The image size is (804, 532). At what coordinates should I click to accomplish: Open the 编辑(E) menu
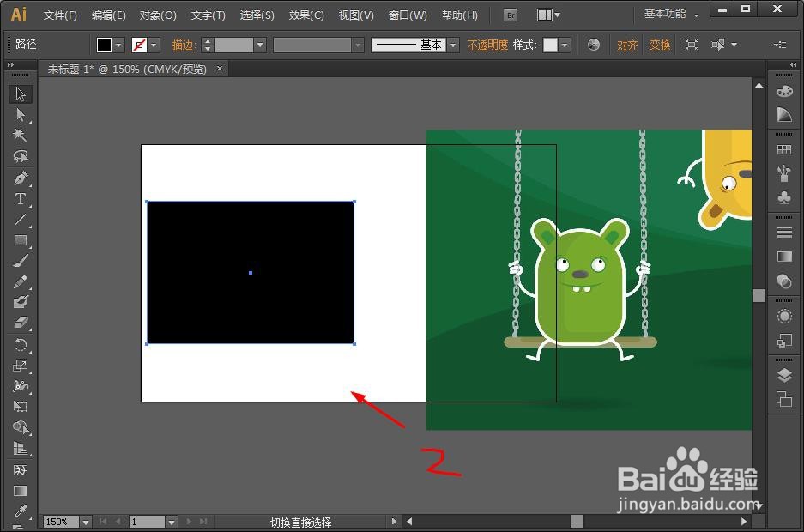108,15
